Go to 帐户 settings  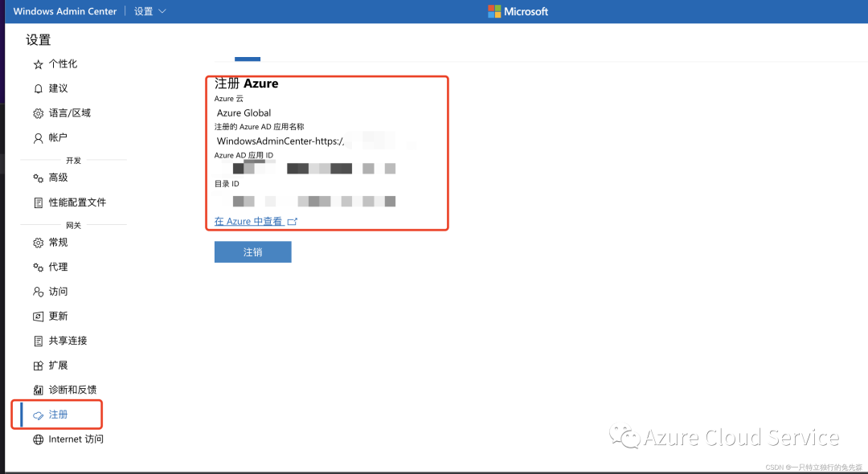point(58,137)
